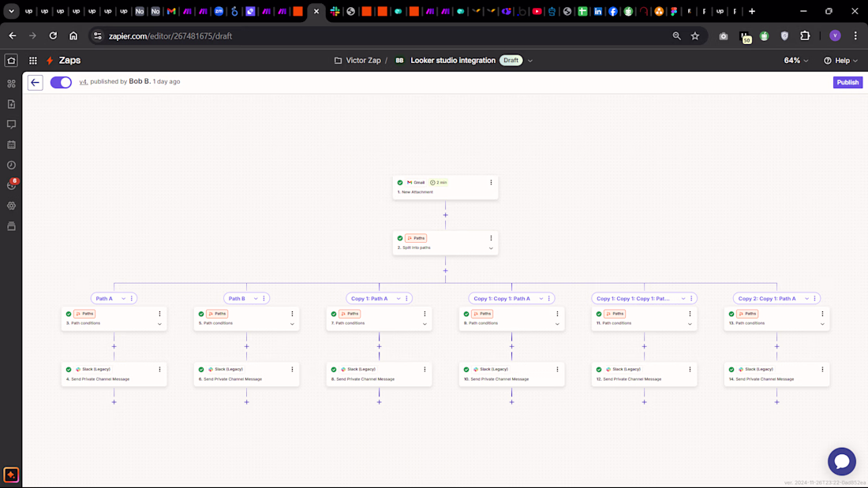Open the settings gear icon in sidebar
Screen dimensions: 868x488
pos(11,205)
